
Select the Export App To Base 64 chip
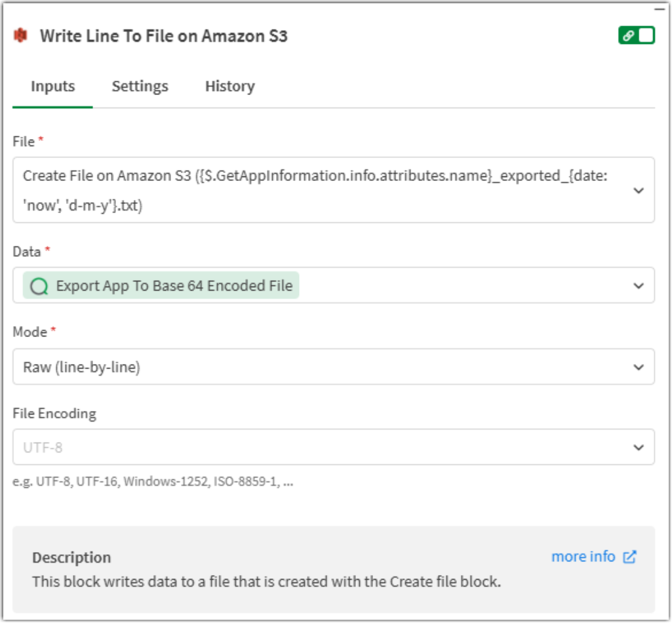click(x=174, y=286)
